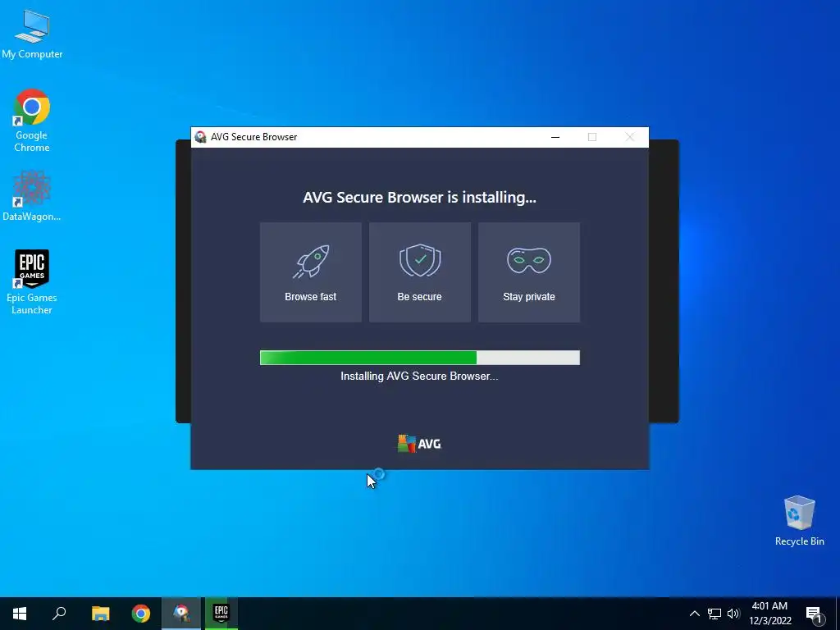This screenshot has width=840, height=630.
Task: Open File Explorer from the taskbar
Action: point(100,614)
